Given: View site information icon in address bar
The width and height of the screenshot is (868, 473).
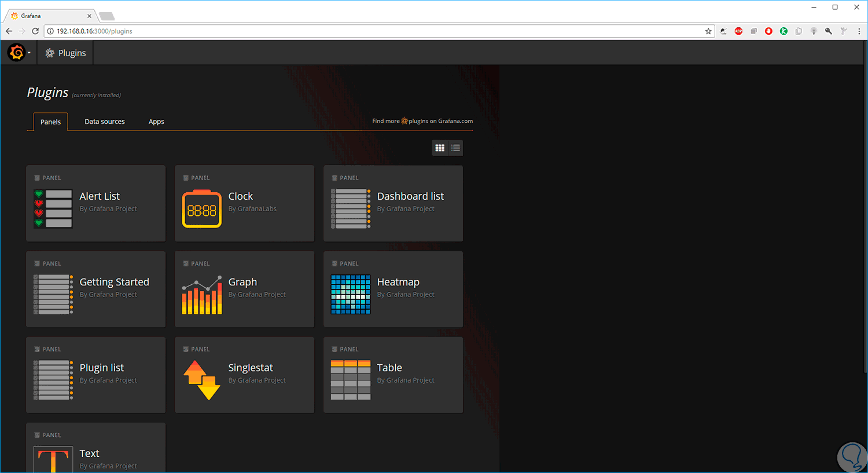Looking at the screenshot, I should tap(50, 31).
